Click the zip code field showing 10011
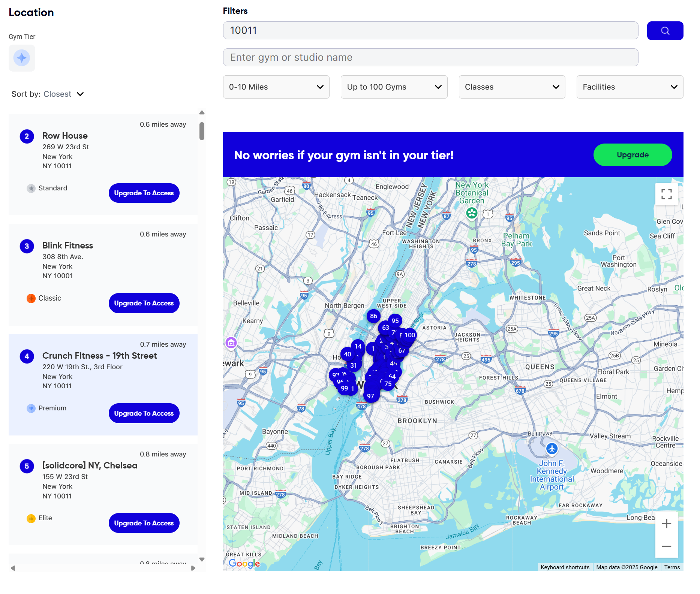 [x=430, y=30]
